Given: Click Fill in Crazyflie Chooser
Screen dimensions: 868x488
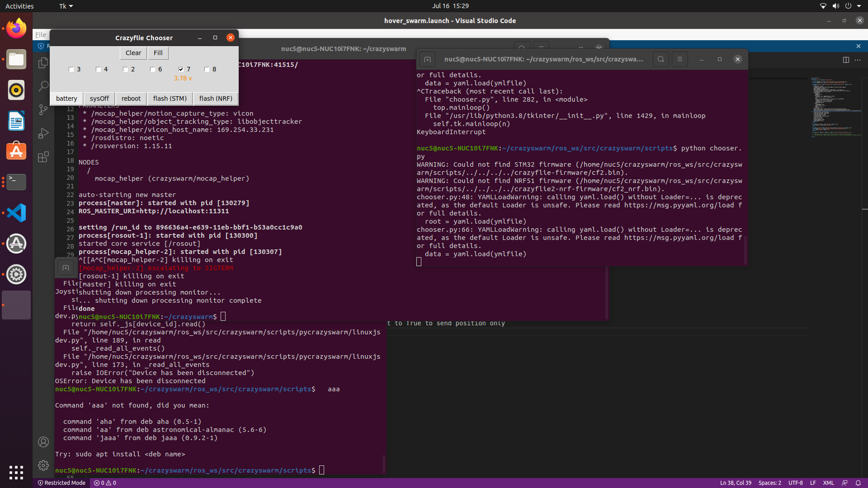Looking at the screenshot, I should 158,53.
